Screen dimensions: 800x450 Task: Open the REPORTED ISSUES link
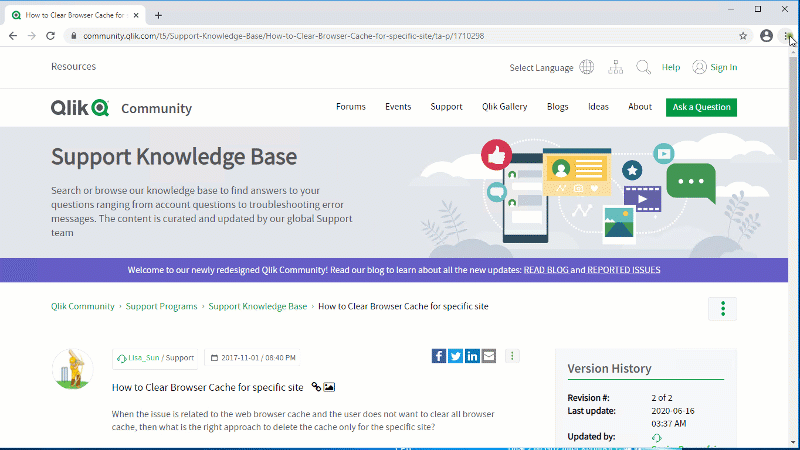(623, 270)
